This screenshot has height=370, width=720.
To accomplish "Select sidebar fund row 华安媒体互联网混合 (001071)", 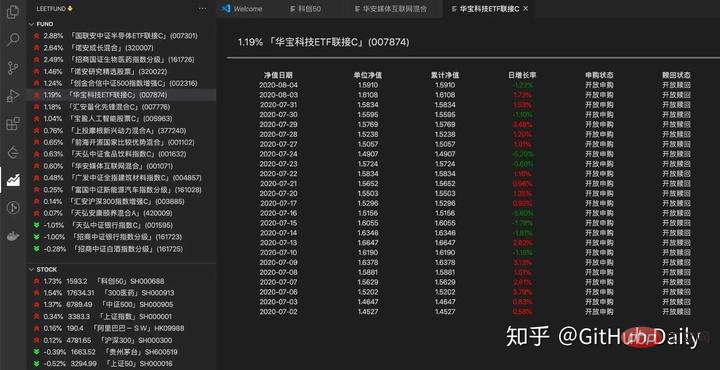I will (122, 166).
